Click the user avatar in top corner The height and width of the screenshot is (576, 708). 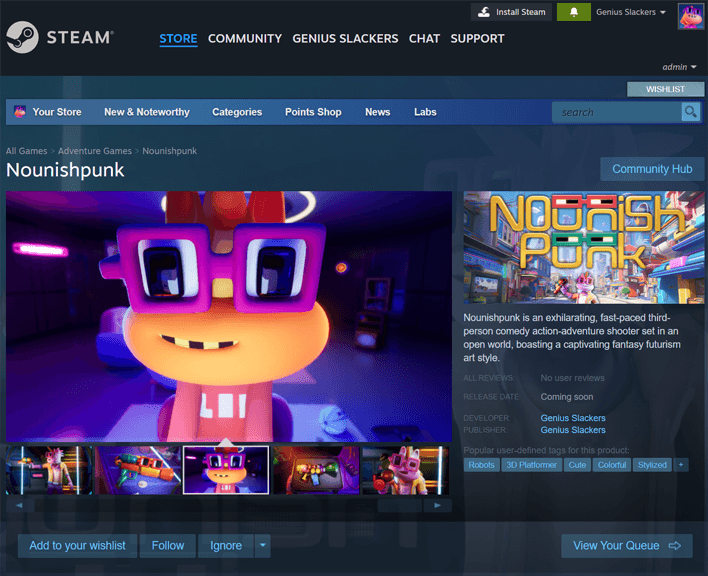pos(691,15)
